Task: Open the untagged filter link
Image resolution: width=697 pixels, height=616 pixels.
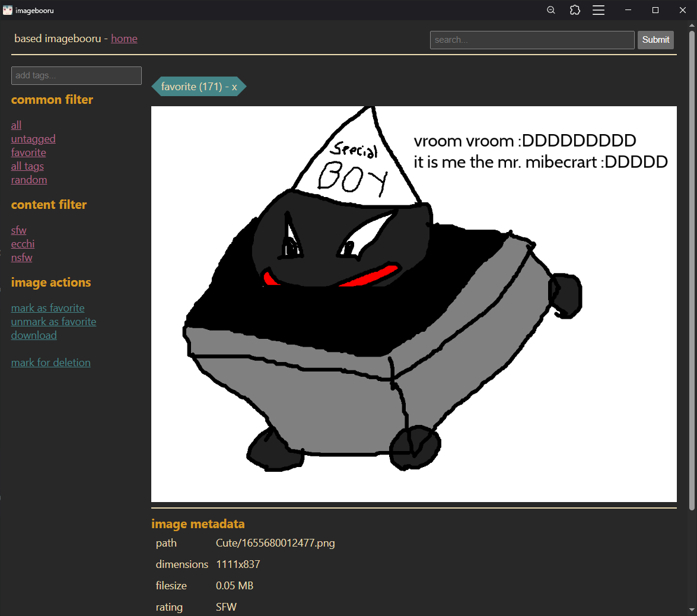Action: (33, 139)
